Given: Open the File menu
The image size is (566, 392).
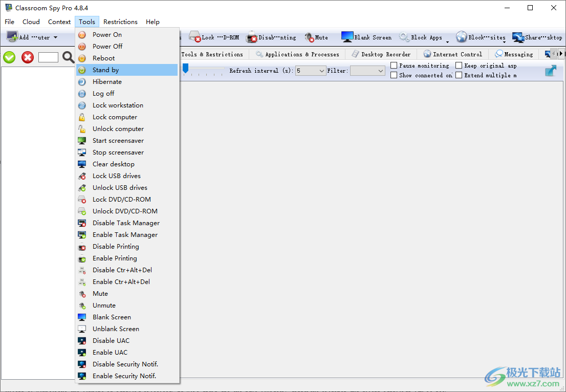Looking at the screenshot, I should click(9, 21).
